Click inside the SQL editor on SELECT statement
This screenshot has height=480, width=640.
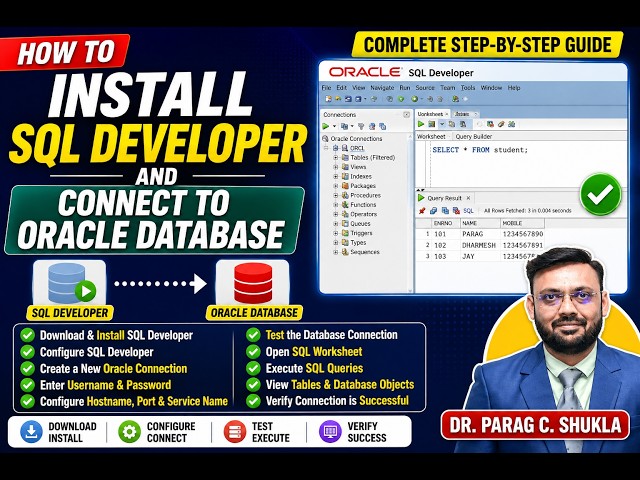point(480,150)
